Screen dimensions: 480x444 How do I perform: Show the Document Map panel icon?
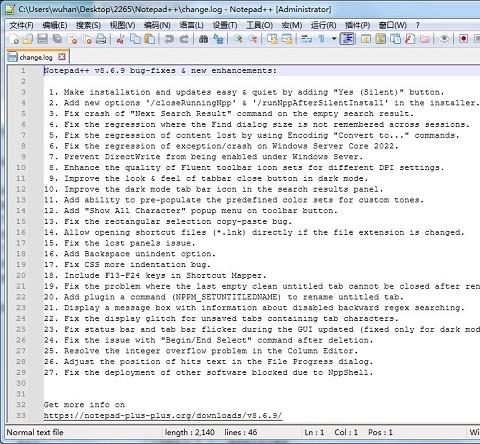point(381,39)
